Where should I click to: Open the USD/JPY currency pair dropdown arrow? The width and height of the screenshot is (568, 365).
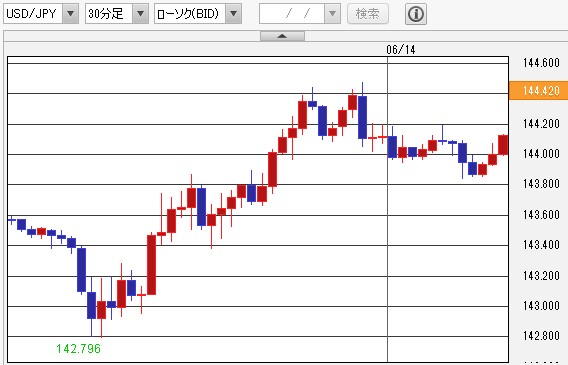point(71,14)
